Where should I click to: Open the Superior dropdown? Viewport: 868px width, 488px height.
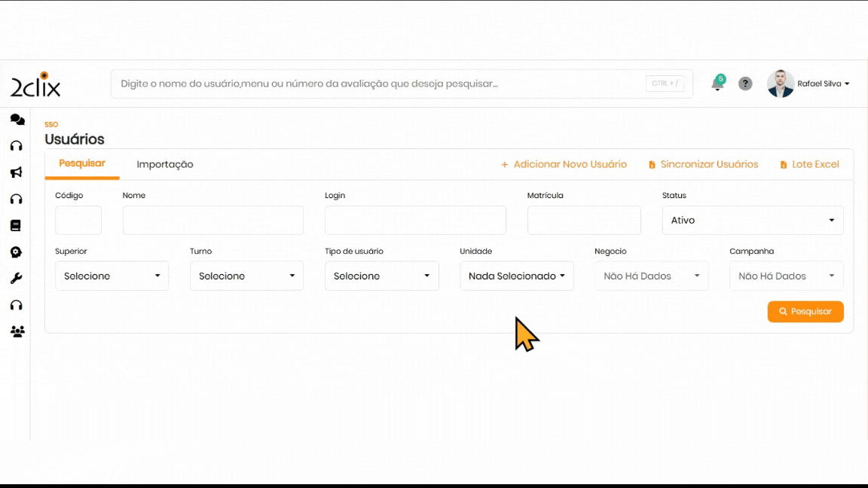(112, 276)
